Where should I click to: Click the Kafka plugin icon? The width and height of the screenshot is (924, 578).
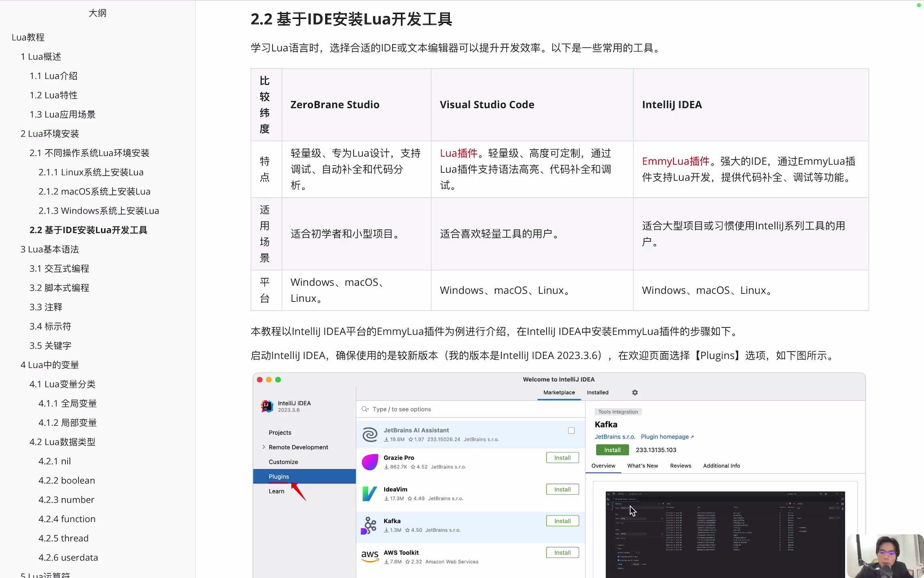(x=369, y=525)
